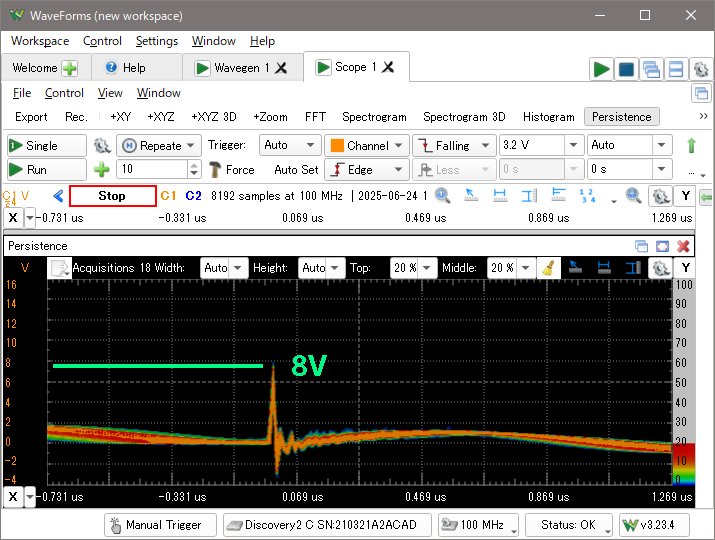The width and height of the screenshot is (715, 540).
Task: Click the tile windows icon at top right
Action: pyautogui.click(x=676, y=69)
